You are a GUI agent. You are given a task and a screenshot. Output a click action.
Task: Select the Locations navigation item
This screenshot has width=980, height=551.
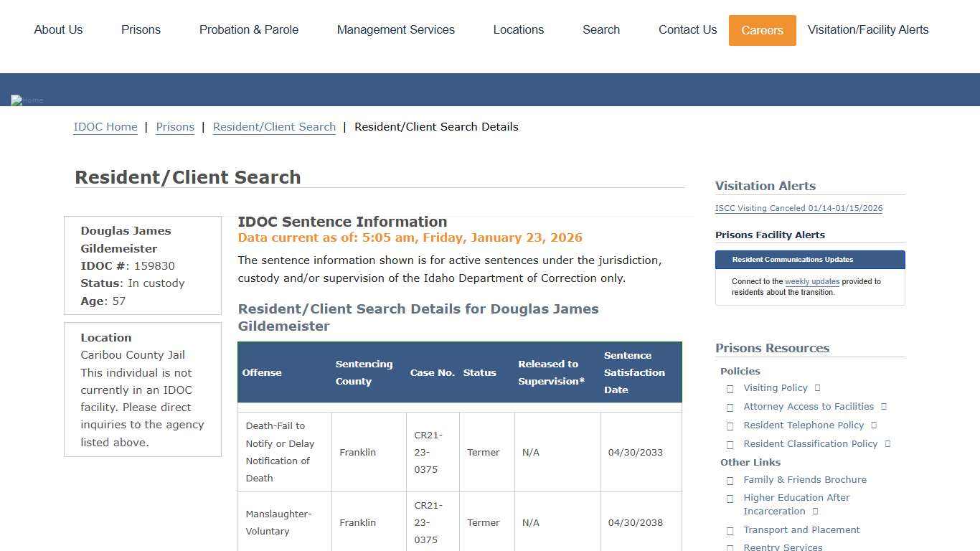coord(518,29)
